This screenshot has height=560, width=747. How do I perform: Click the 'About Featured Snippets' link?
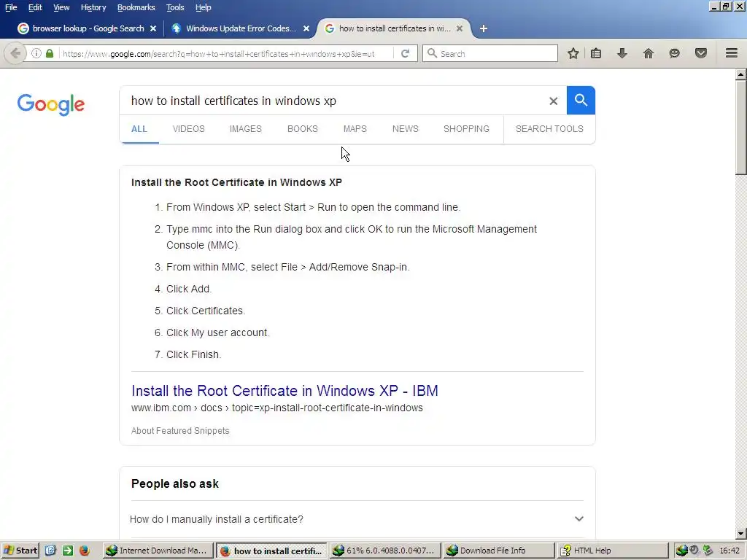180,431
